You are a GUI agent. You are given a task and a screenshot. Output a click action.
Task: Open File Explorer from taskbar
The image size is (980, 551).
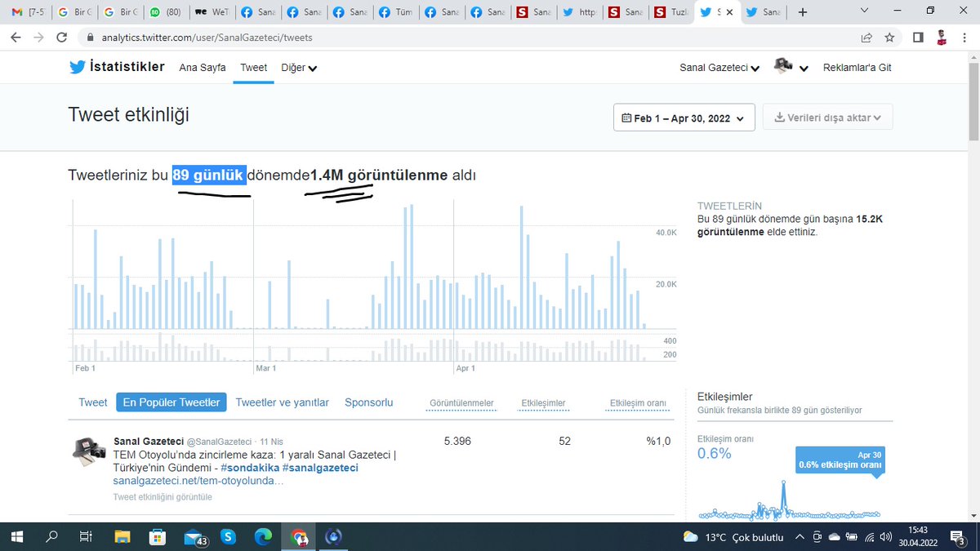pos(122,536)
